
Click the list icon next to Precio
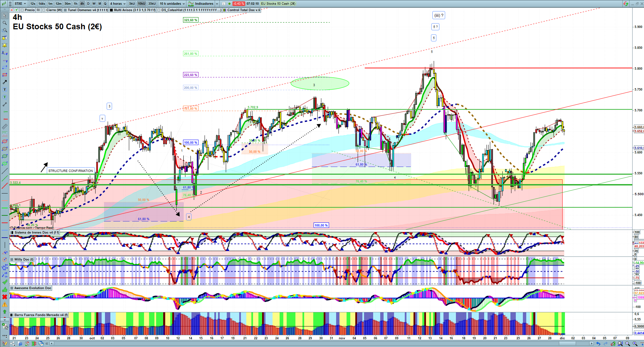38,10
